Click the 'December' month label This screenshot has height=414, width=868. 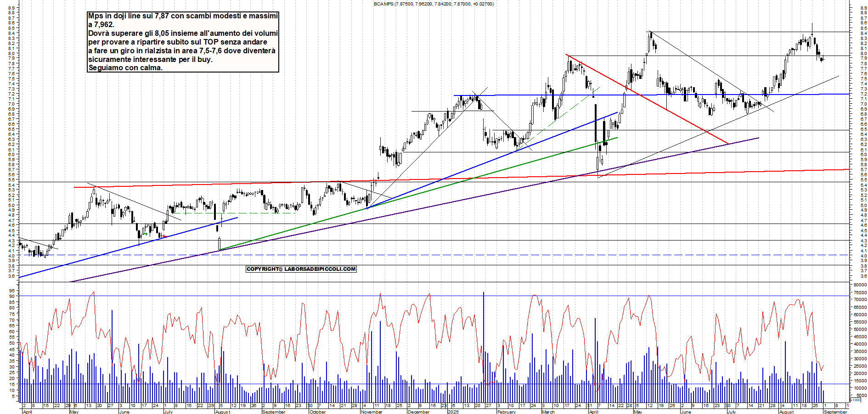point(419,412)
